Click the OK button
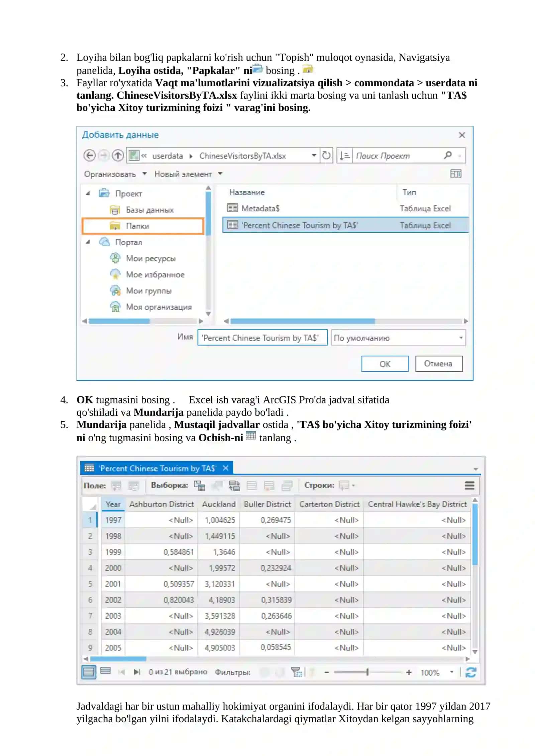This screenshot has width=535, height=756. pos(385,364)
